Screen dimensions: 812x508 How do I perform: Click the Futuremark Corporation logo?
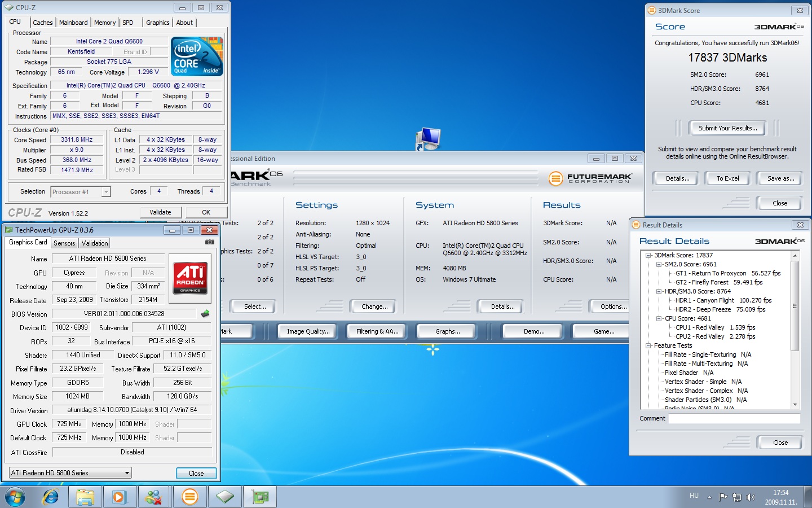(x=590, y=178)
